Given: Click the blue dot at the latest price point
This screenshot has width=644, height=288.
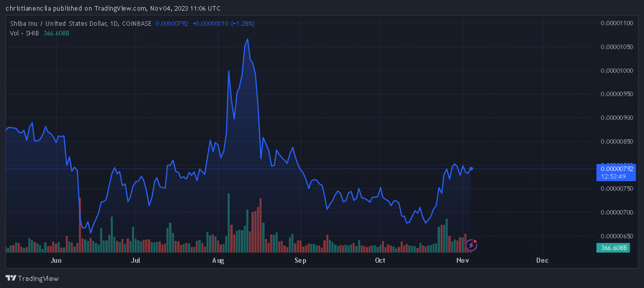Looking at the screenshot, I should pyautogui.click(x=471, y=169).
